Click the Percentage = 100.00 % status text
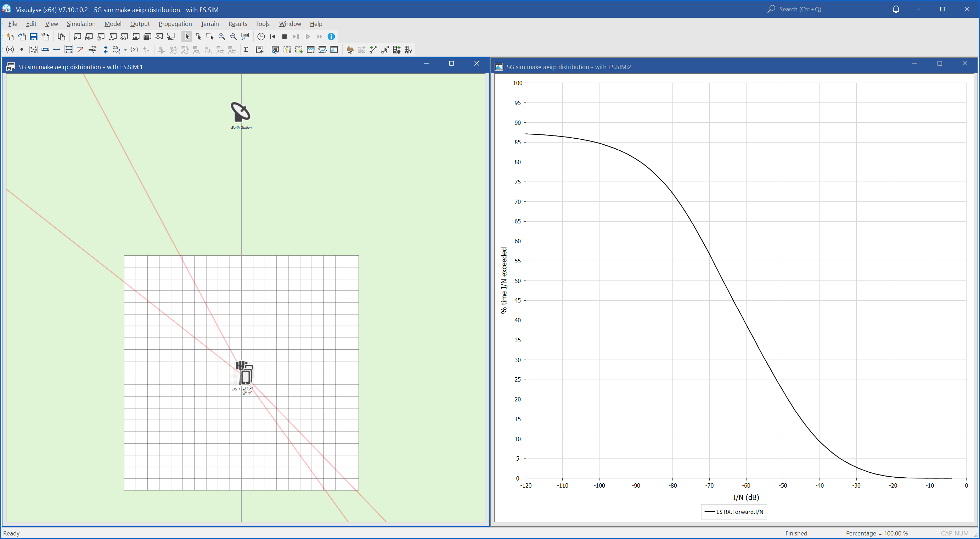Screen dimensions: 980x539 (877, 533)
